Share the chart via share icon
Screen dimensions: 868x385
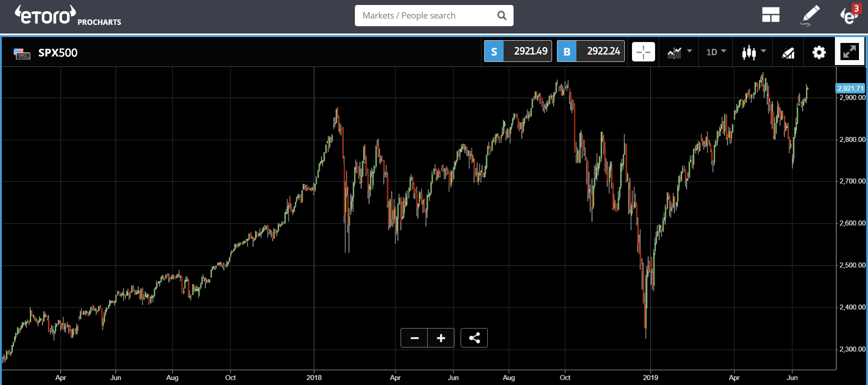(474, 338)
